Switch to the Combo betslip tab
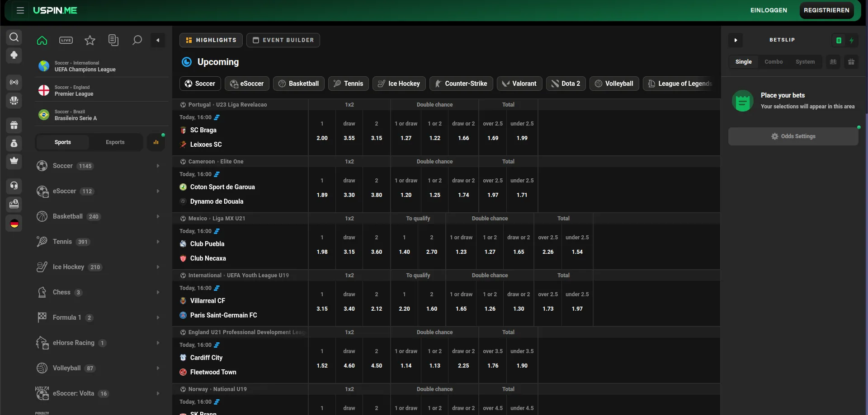Screen dimensions: 868x415 [x=773, y=62]
